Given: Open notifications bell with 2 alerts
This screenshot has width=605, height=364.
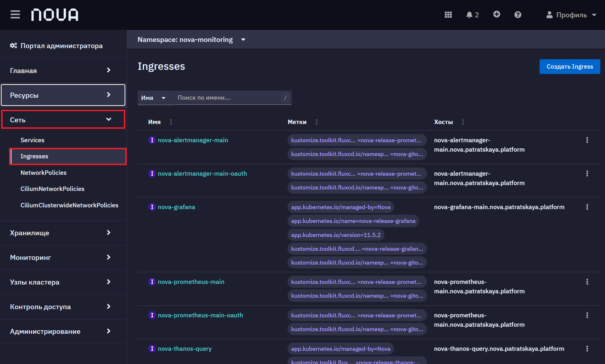Looking at the screenshot, I should (x=472, y=15).
